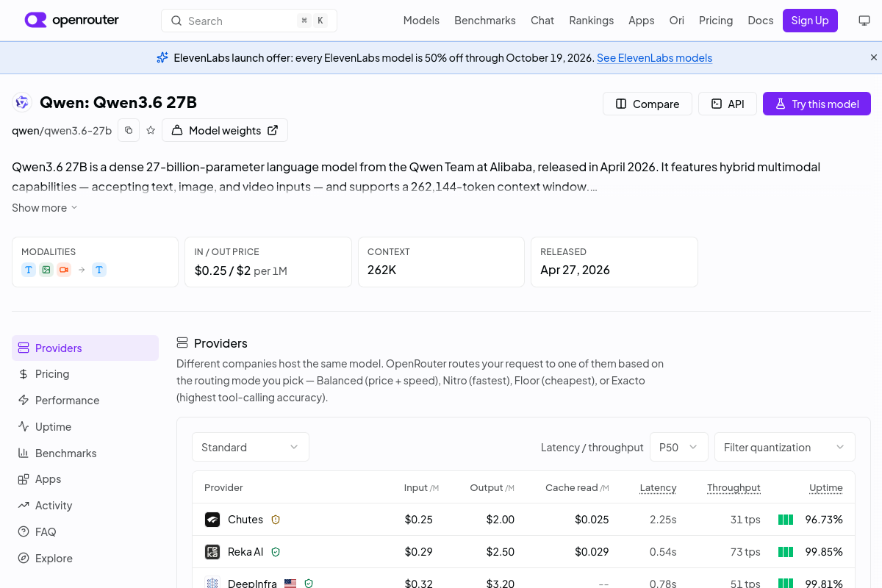This screenshot has width=882, height=588.
Task: Open the P50 percentile dropdown
Action: click(679, 447)
